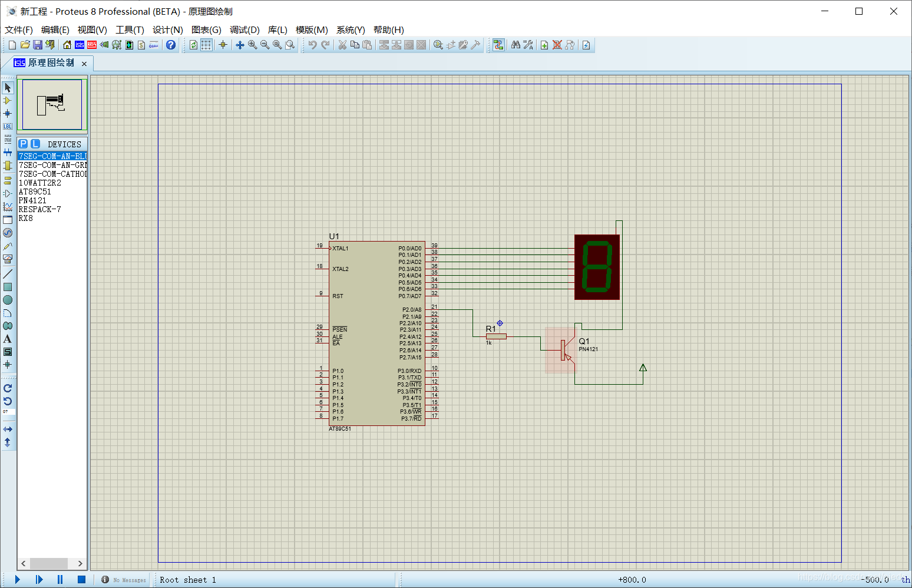912x588 pixels.
Task: Select the Probe Mode tool
Action: [8, 246]
